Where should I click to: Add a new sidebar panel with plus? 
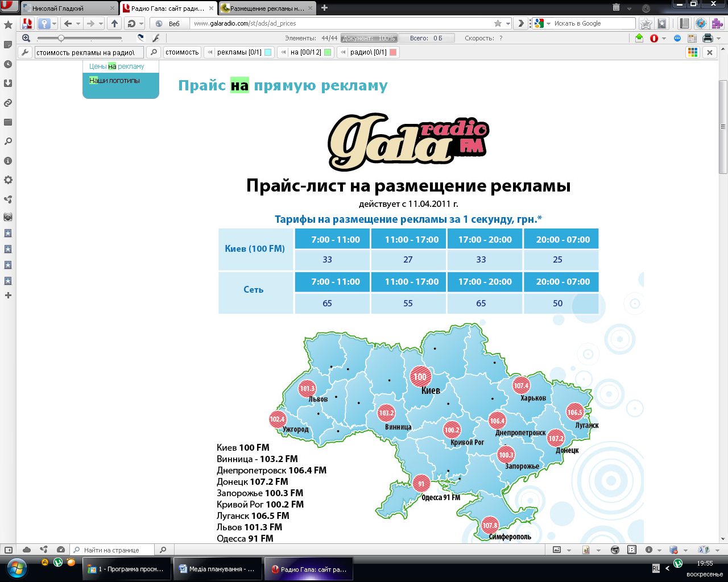coord(8,296)
